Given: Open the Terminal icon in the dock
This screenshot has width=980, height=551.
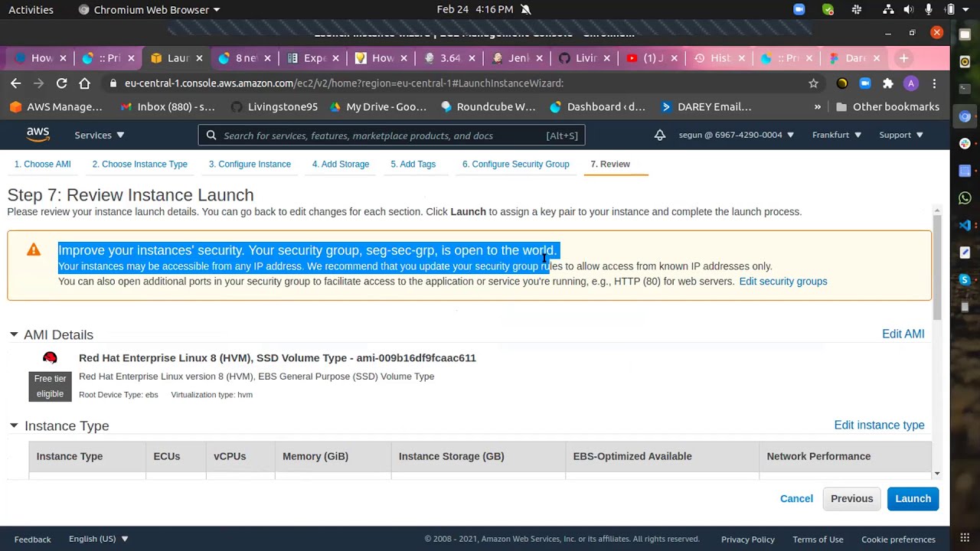Looking at the screenshot, I should (965, 89).
